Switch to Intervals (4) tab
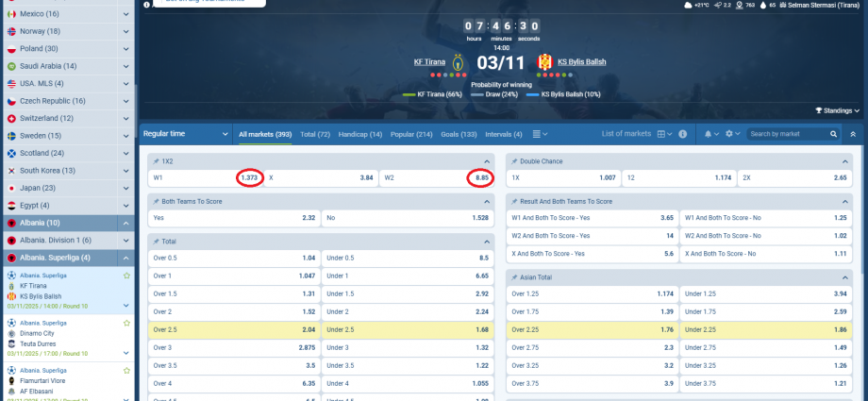Viewport: 868px width, 401px height. 503,134
